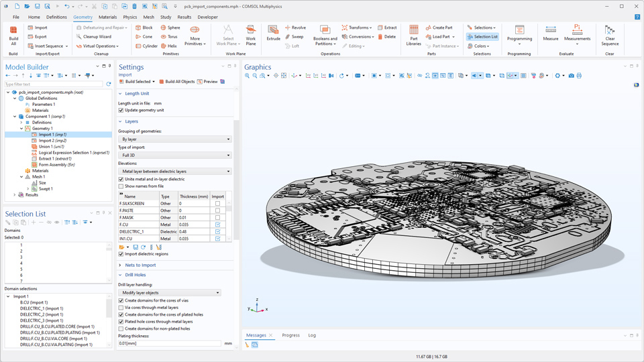Screen dimensions: 644x362
Task: Open the Drill layer handling dropdown
Action: [x=170, y=293]
